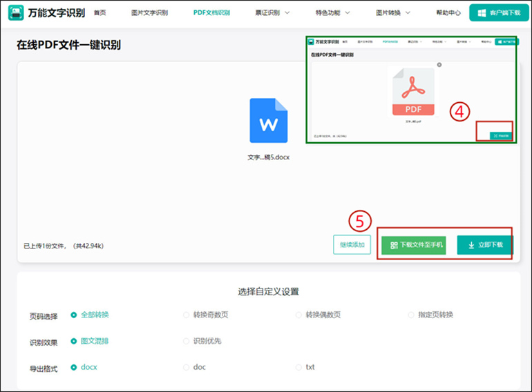
Task: Click the 万能文字识别 logo icon
Action: (16, 12)
